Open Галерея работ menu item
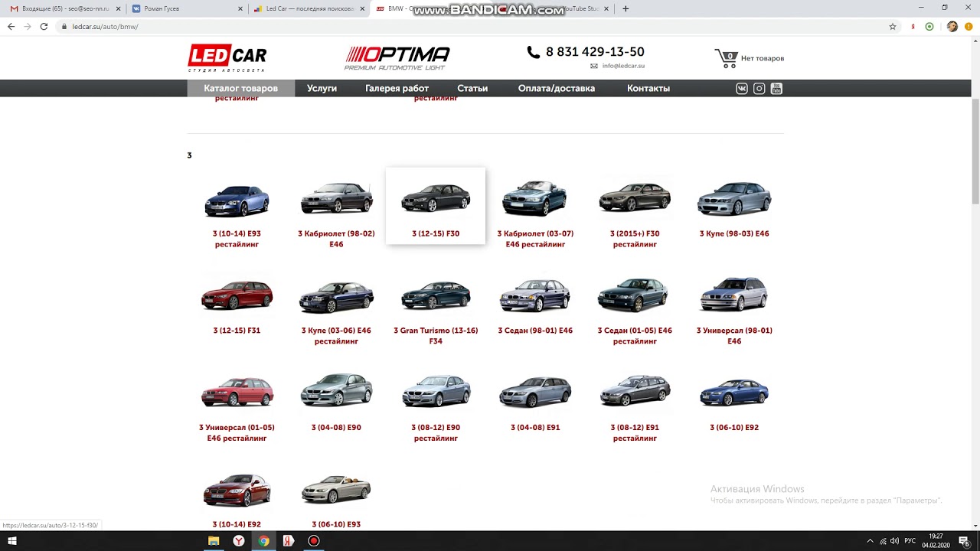The height and width of the screenshot is (551, 980). [397, 89]
